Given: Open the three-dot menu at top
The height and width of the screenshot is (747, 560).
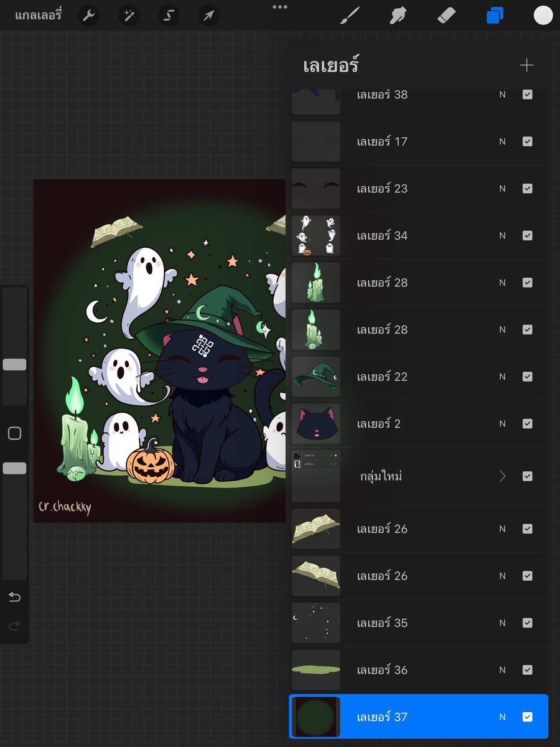Looking at the screenshot, I should tap(280, 7).
